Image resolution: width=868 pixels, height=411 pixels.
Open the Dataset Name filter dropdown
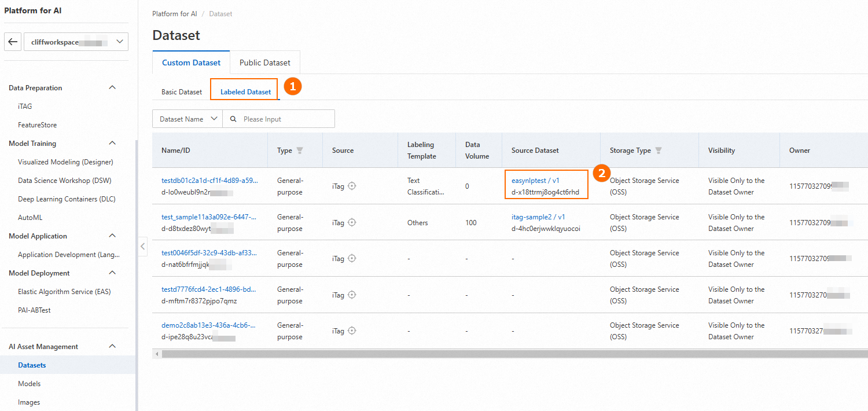coord(187,119)
